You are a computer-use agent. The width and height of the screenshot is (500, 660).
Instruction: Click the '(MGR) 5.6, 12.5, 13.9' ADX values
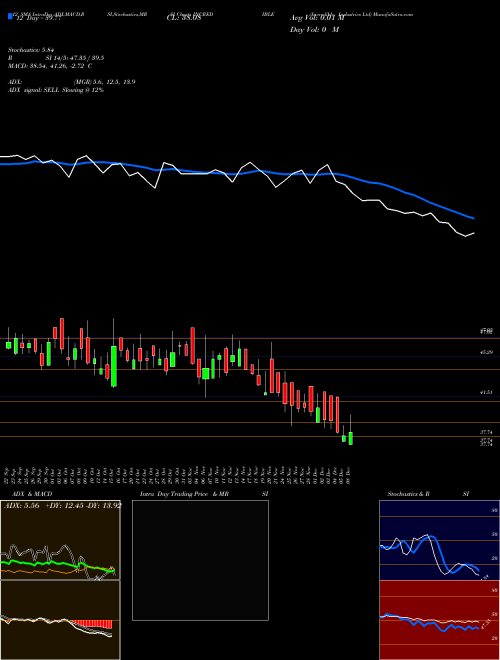tap(104, 82)
